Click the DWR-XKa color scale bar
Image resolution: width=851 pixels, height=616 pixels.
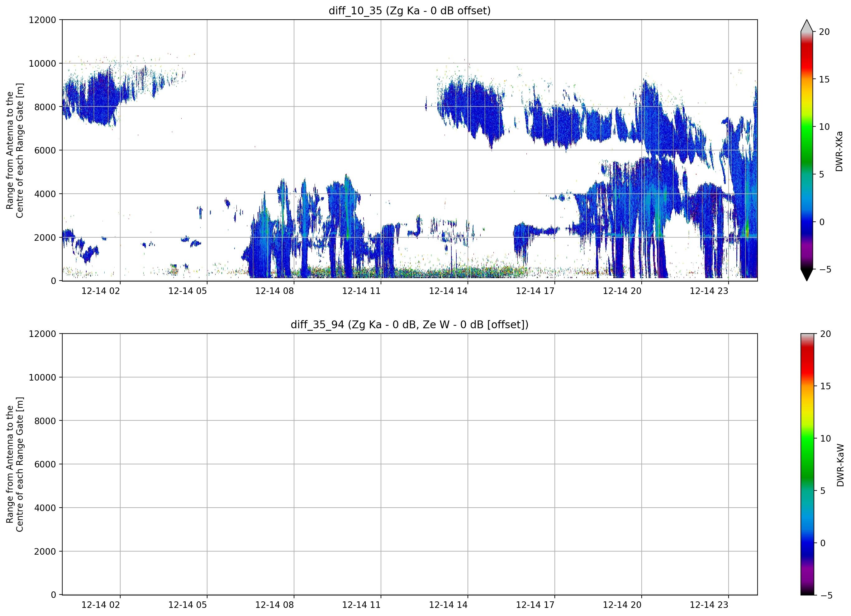click(x=807, y=150)
